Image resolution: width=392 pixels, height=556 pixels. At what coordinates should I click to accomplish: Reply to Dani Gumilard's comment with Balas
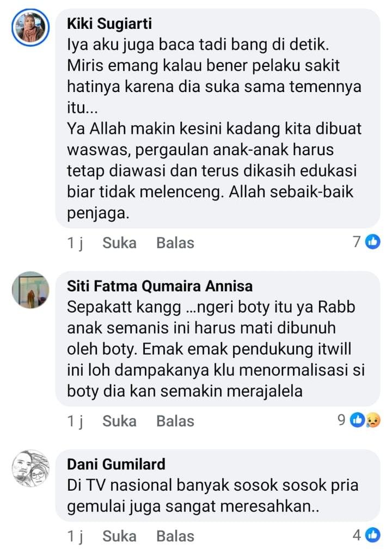point(175,536)
